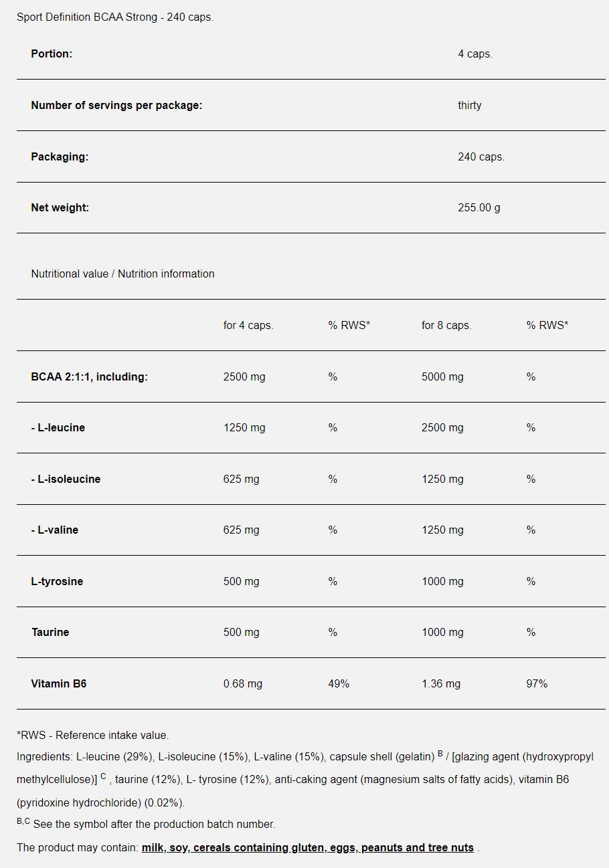Click the Number of servings per package label
Viewport: 609px width, 868px height.
point(116,105)
